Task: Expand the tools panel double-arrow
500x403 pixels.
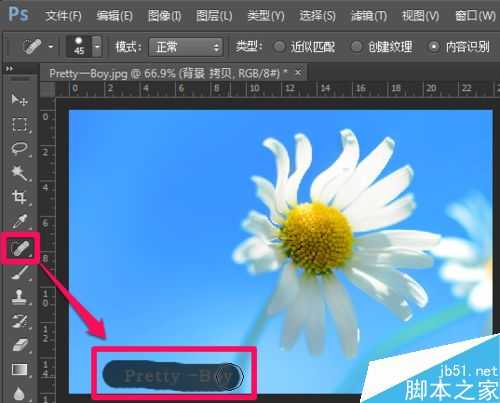Action: pyautogui.click(x=9, y=68)
